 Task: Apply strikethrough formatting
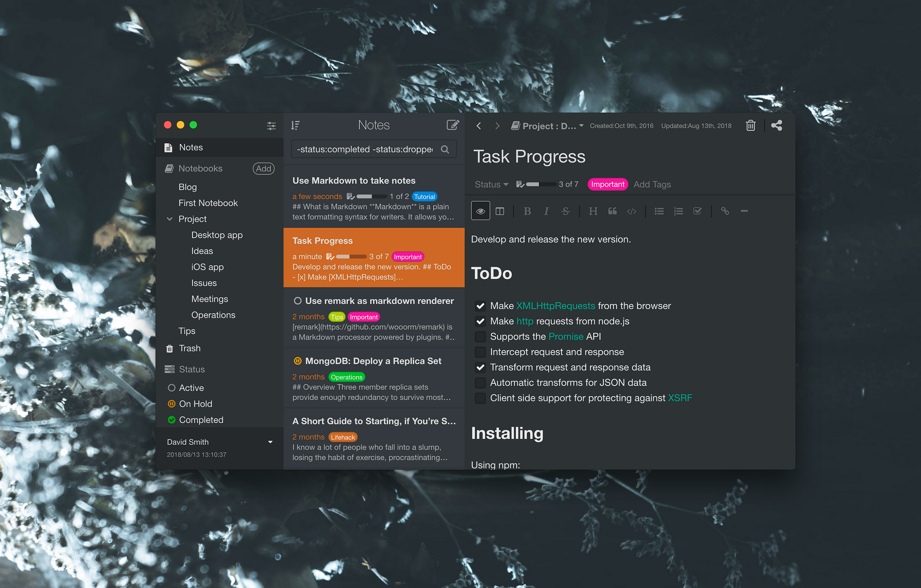tap(565, 211)
